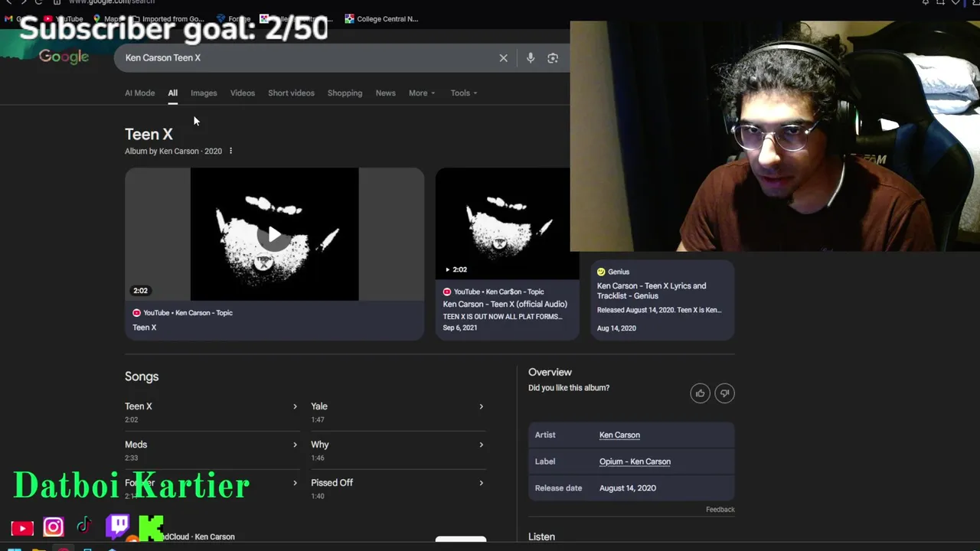Expand the Meds song arrow
This screenshot has width=980, height=551.
point(295,445)
